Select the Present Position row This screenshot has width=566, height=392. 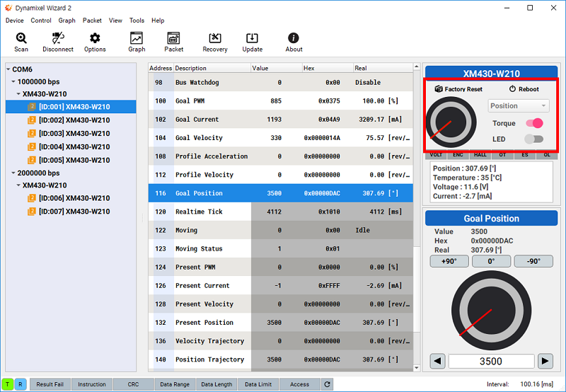(x=280, y=323)
